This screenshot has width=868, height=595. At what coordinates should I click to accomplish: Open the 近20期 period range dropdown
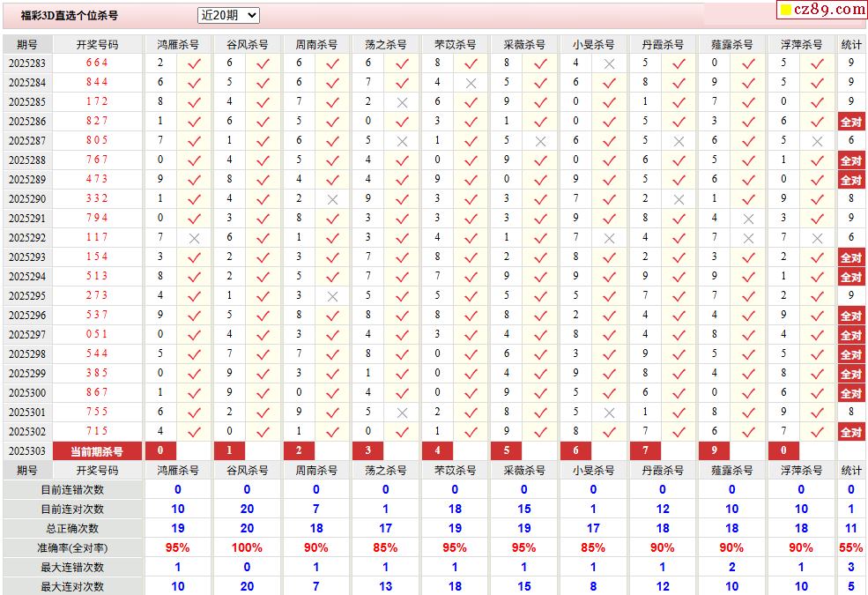click(228, 15)
